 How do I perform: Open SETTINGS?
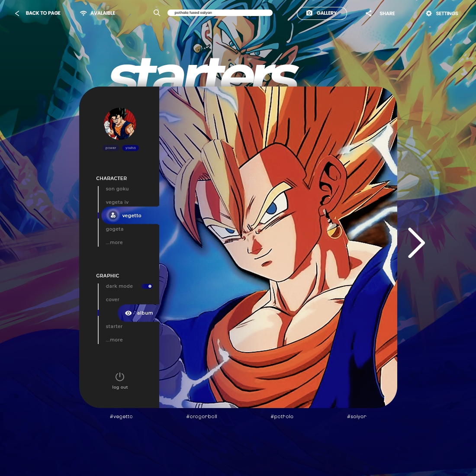(x=447, y=13)
